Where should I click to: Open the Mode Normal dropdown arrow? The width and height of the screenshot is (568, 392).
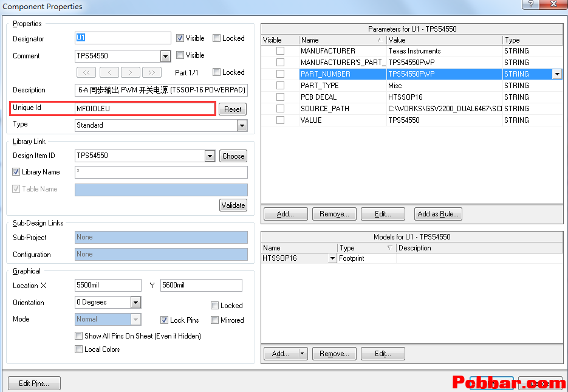(x=136, y=319)
